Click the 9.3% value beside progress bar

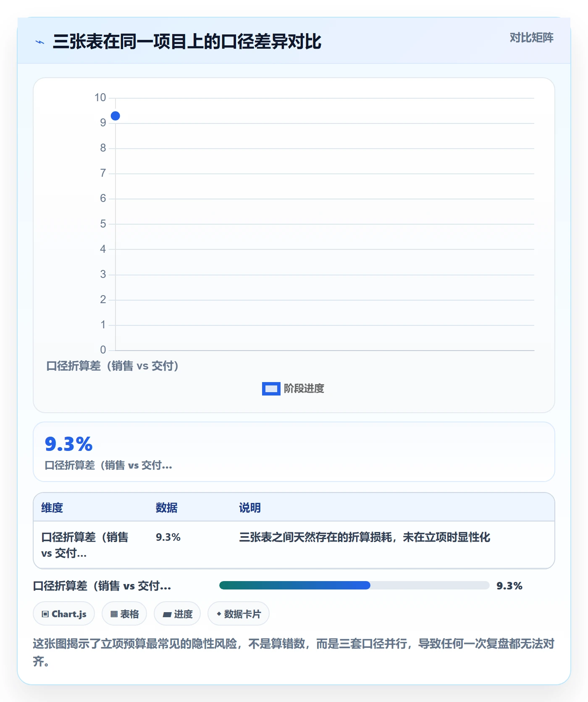509,586
